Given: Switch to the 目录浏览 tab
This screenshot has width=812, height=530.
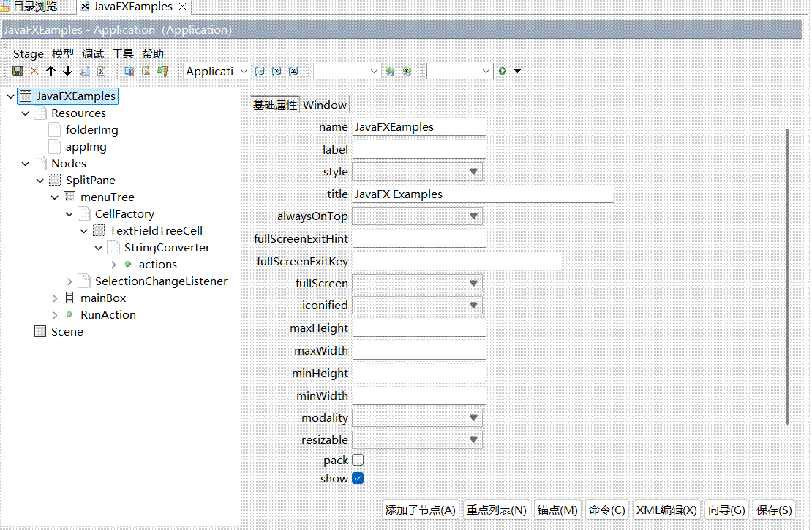Looking at the screenshot, I should (34, 7).
